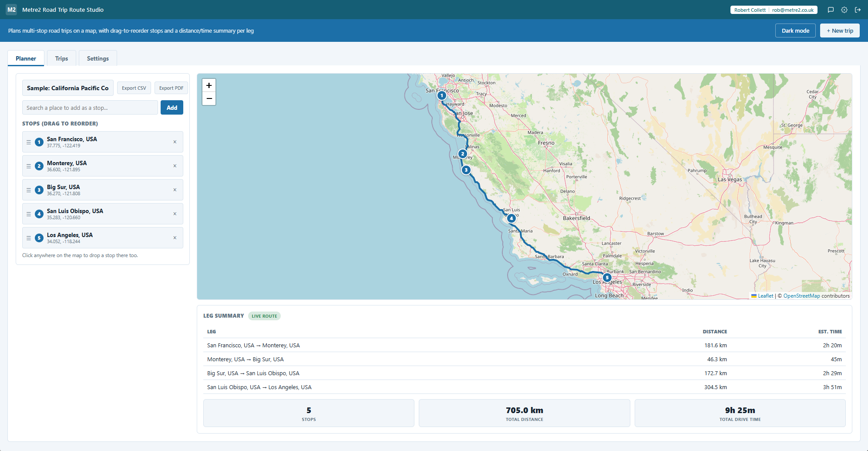
Task: Open the settings gear icon in header
Action: (x=844, y=10)
